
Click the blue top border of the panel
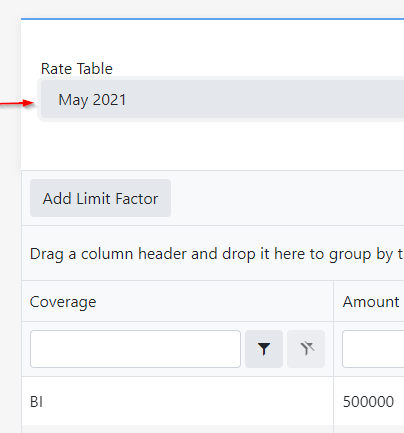(213, 19)
